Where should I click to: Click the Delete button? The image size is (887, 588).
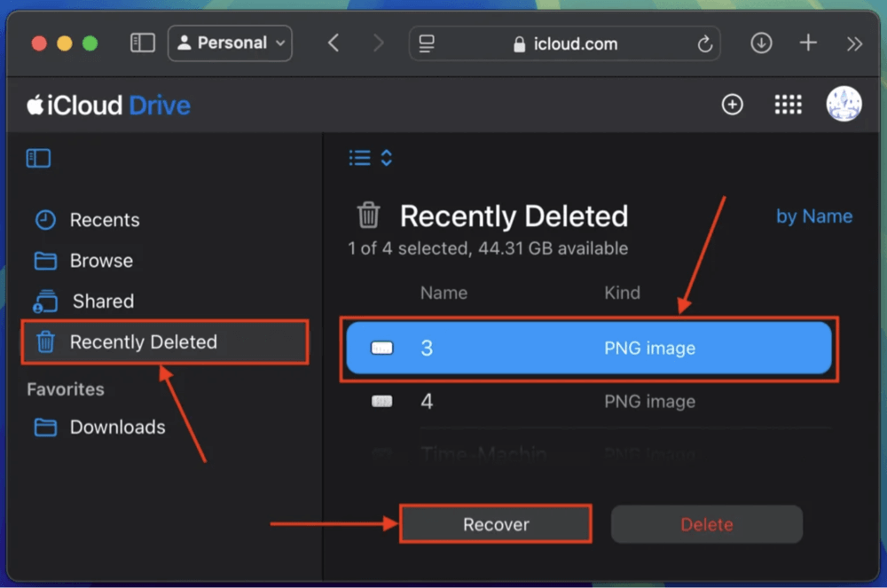point(706,523)
